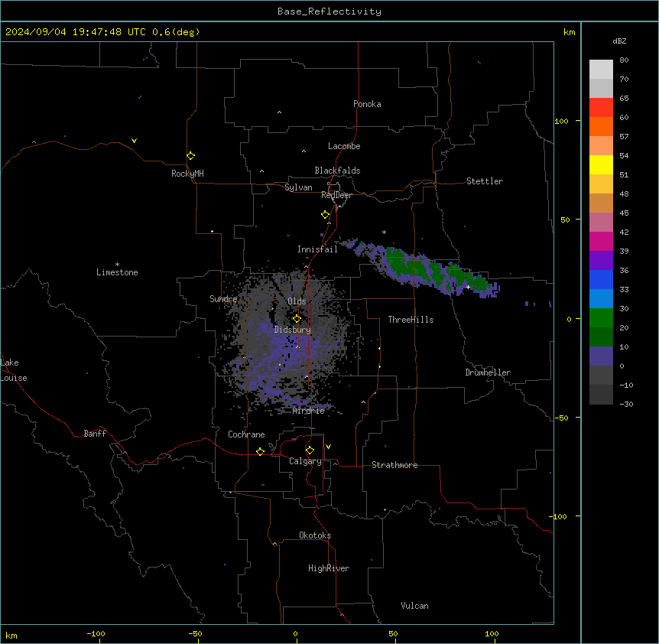Click the dBZ legend heading
This screenshot has width=659, height=644.
tap(619, 41)
